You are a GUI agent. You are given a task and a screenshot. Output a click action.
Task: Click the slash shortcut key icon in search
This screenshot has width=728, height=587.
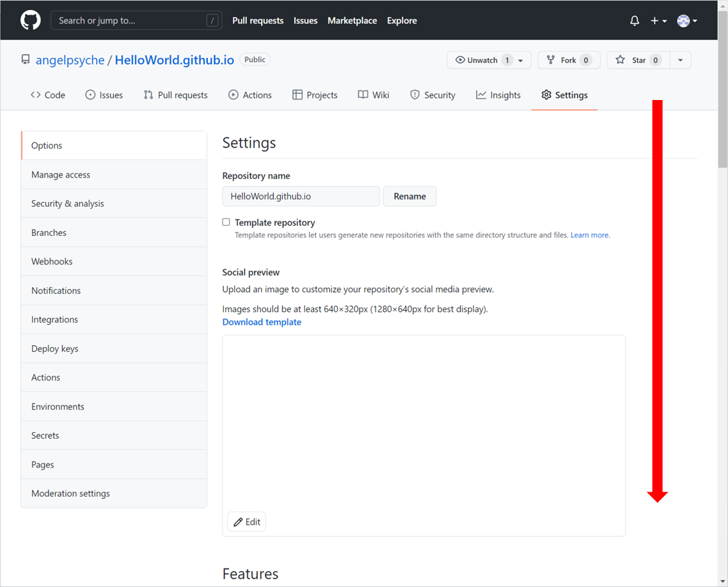(212, 21)
